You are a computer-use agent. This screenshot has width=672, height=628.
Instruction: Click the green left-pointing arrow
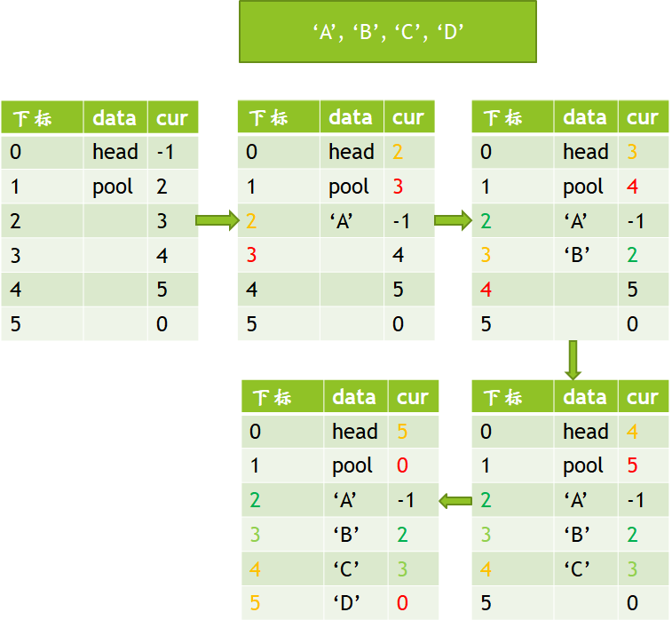pyautogui.click(x=455, y=502)
